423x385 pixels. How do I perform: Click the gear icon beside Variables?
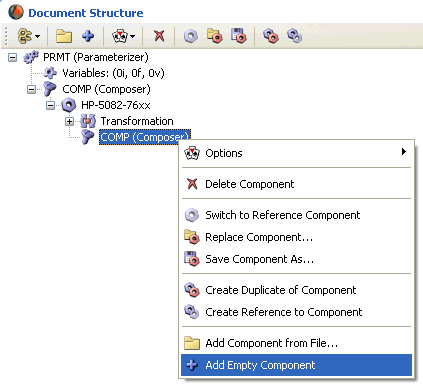coord(50,73)
